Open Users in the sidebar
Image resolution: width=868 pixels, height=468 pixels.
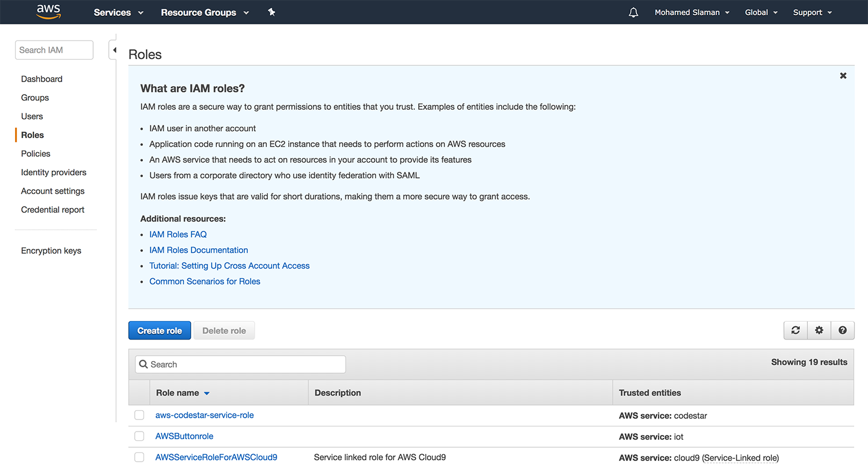pyautogui.click(x=32, y=116)
